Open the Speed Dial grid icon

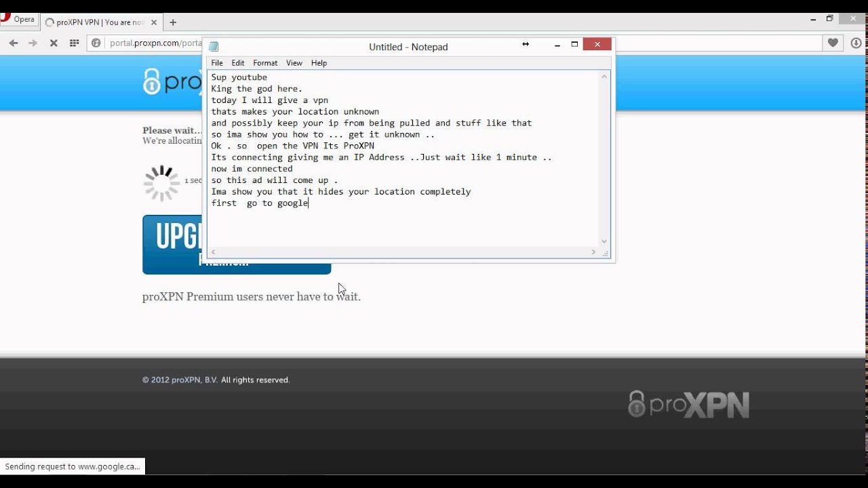click(75, 43)
